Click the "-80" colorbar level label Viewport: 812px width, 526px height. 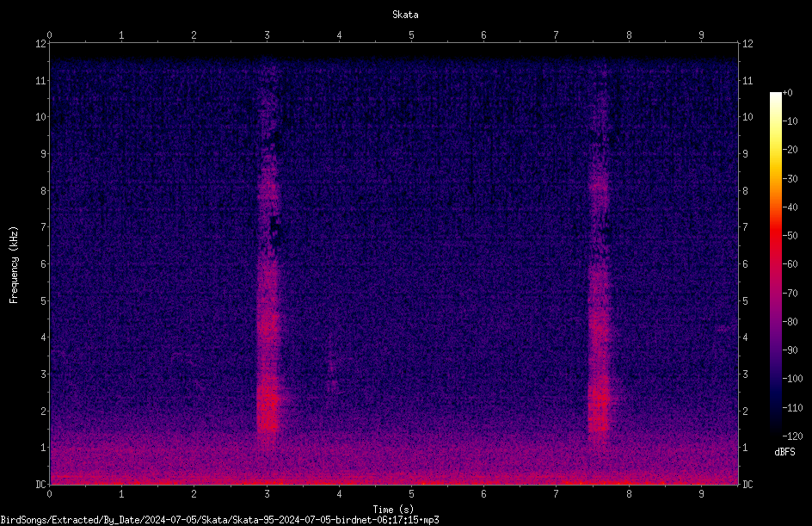(790, 322)
